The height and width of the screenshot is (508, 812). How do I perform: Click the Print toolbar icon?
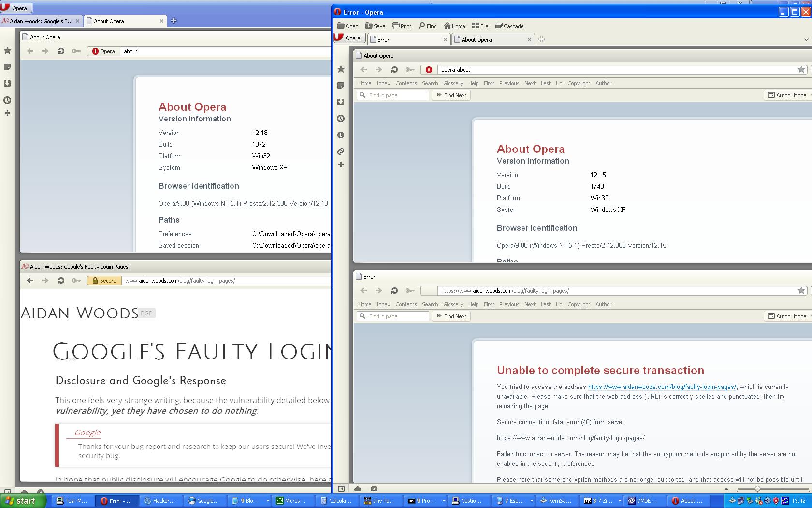click(402, 26)
